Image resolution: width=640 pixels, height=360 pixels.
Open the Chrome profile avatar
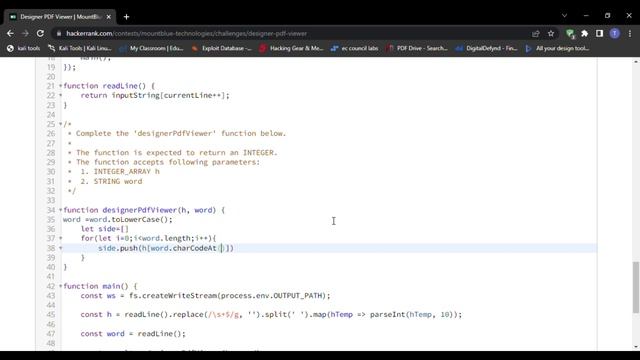coord(615,33)
